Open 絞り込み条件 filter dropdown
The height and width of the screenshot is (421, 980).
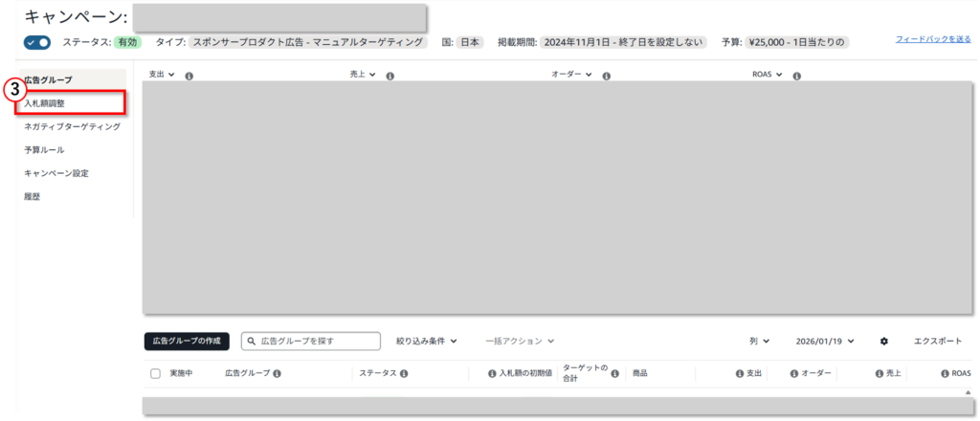coord(427,341)
